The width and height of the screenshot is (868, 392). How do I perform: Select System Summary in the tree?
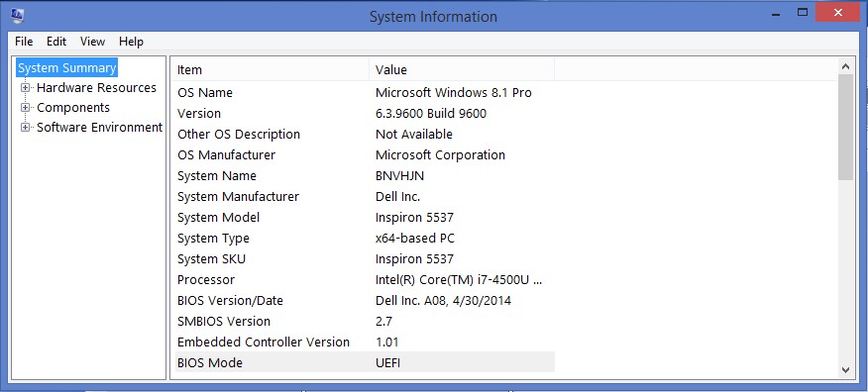(67, 68)
